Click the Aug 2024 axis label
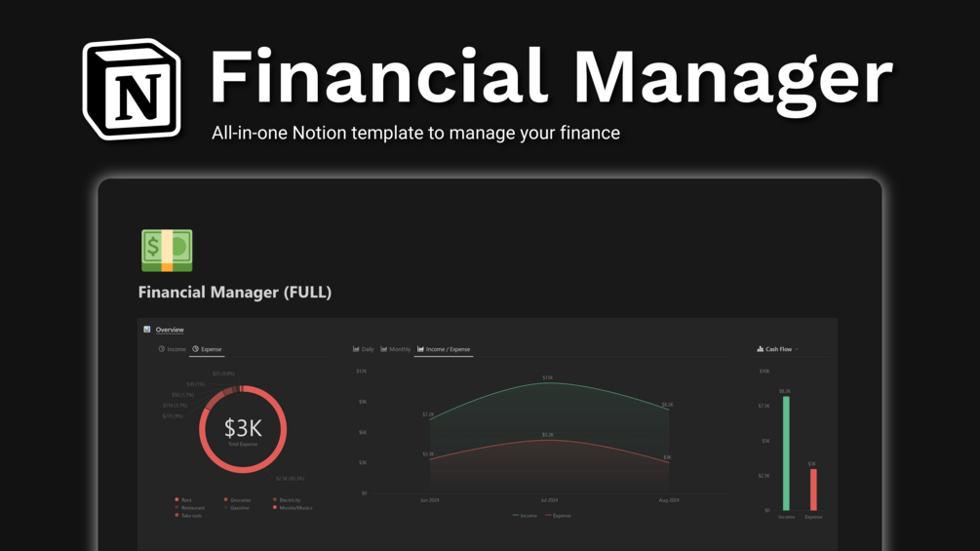 pos(669,499)
